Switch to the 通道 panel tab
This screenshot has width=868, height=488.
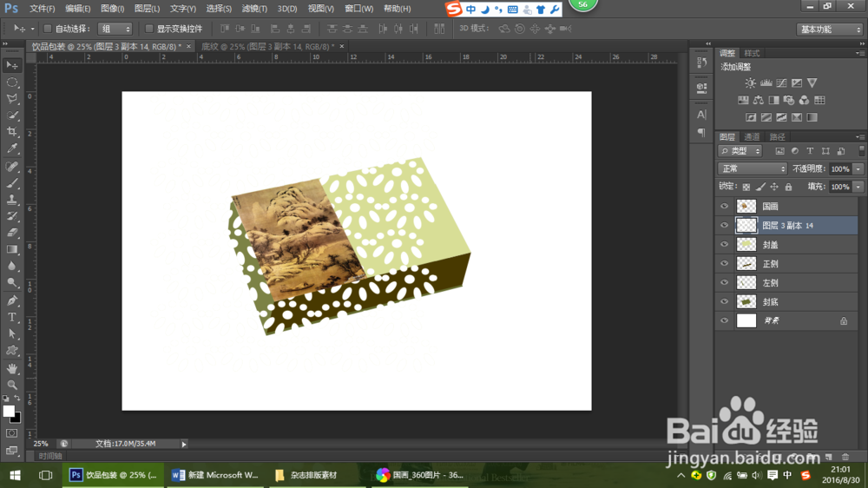tap(752, 137)
